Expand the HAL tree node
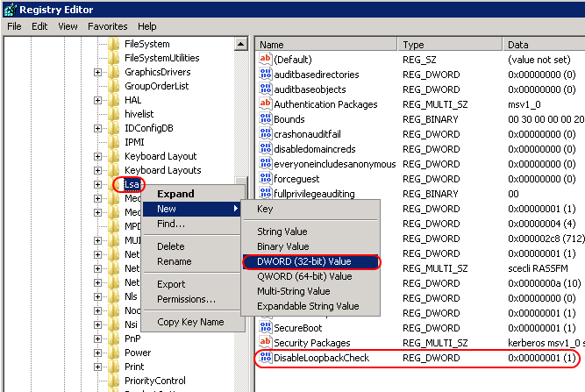 (98, 100)
